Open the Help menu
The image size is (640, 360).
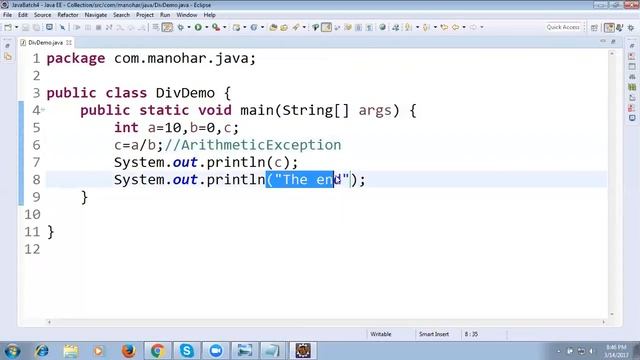click(209, 15)
